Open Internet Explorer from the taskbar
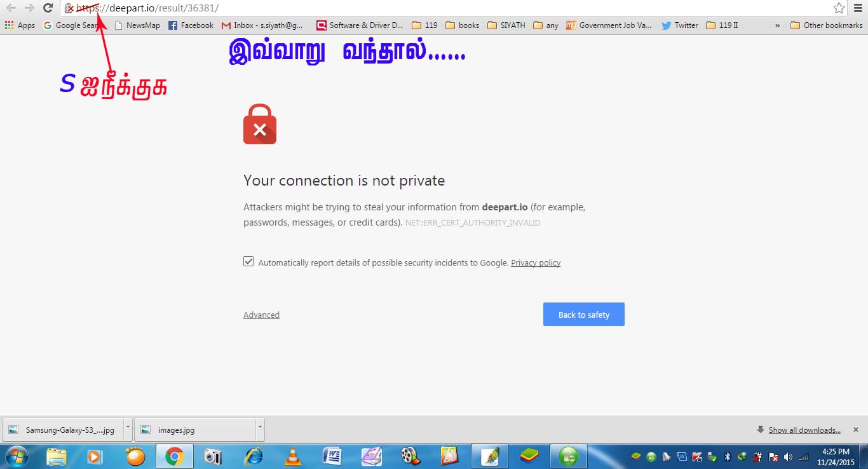The height and width of the screenshot is (469, 868). [x=254, y=456]
